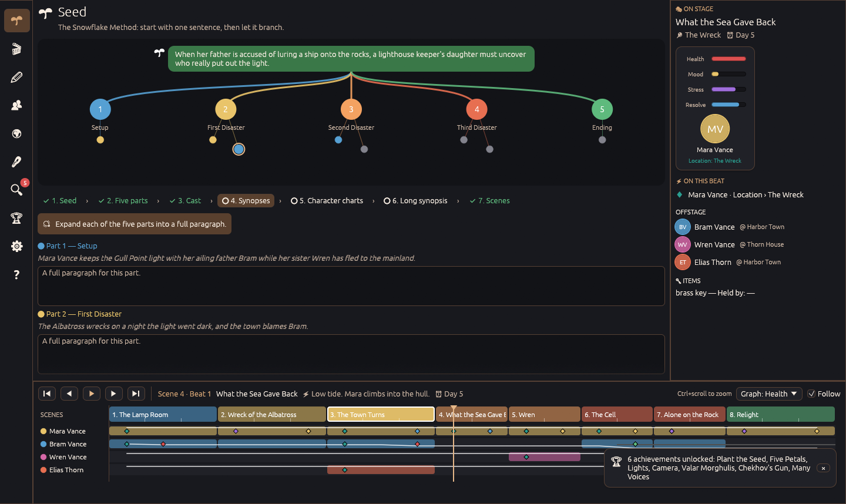
Task: Go to step 3. Cast
Action: [185, 200]
